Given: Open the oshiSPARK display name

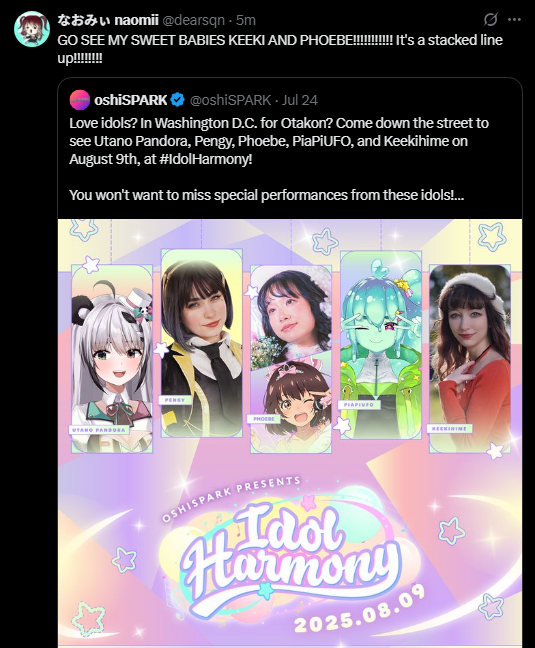Looking at the screenshot, I should click(x=131, y=100).
